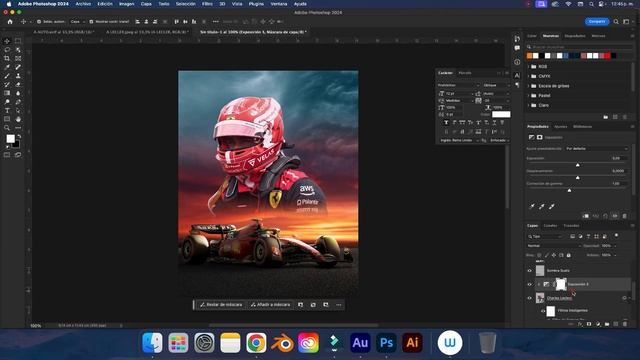The width and height of the screenshot is (640, 360).
Task: Select the Brush tool
Action: click(7, 76)
